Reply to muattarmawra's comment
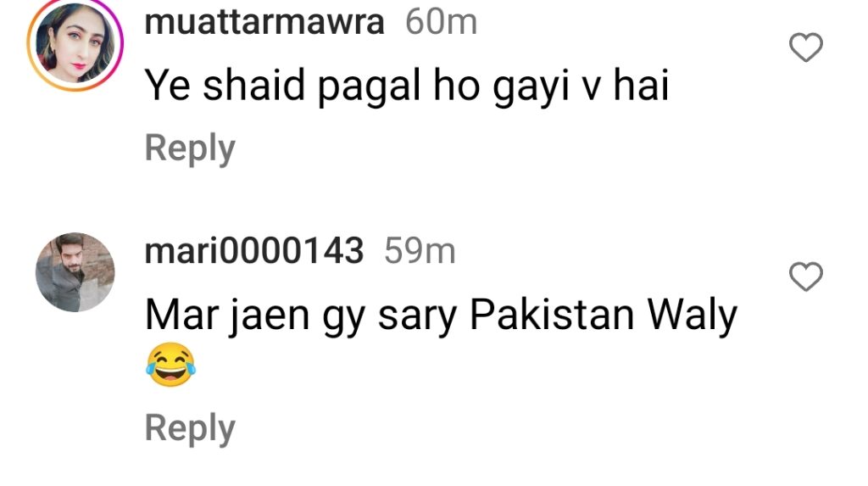868x486 pixels. click(190, 148)
